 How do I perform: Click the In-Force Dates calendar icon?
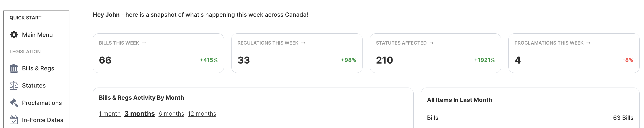[x=14, y=120]
